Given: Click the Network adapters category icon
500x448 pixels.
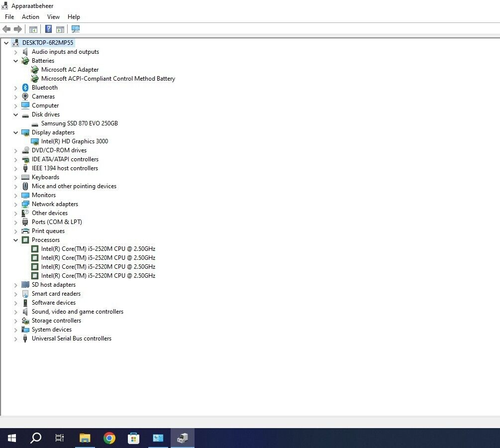Looking at the screenshot, I should click(25, 204).
